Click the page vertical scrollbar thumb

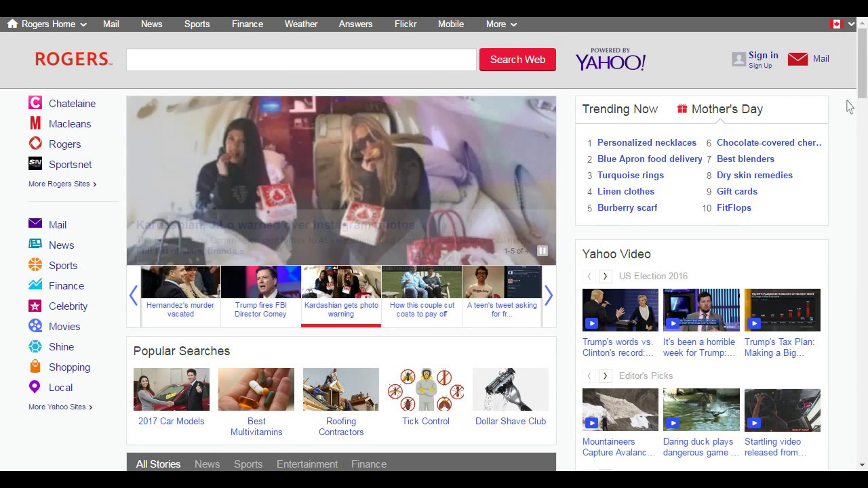862,64
